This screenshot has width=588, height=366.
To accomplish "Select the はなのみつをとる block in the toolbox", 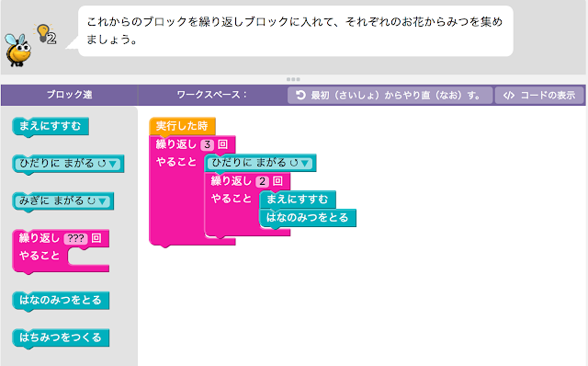I will [61, 301].
